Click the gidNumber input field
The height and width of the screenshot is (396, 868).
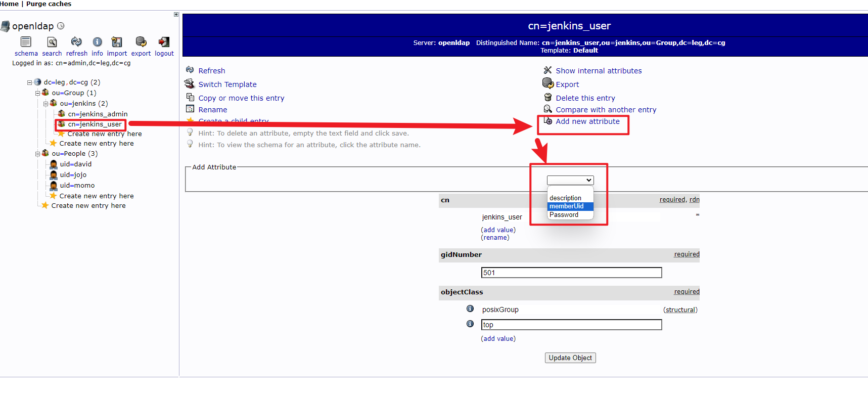[571, 273]
